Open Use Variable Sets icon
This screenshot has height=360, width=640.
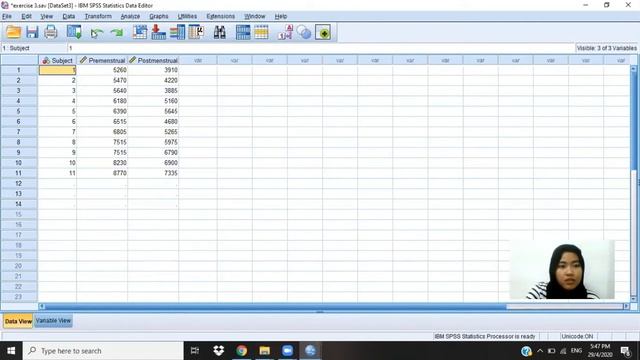coord(304,32)
